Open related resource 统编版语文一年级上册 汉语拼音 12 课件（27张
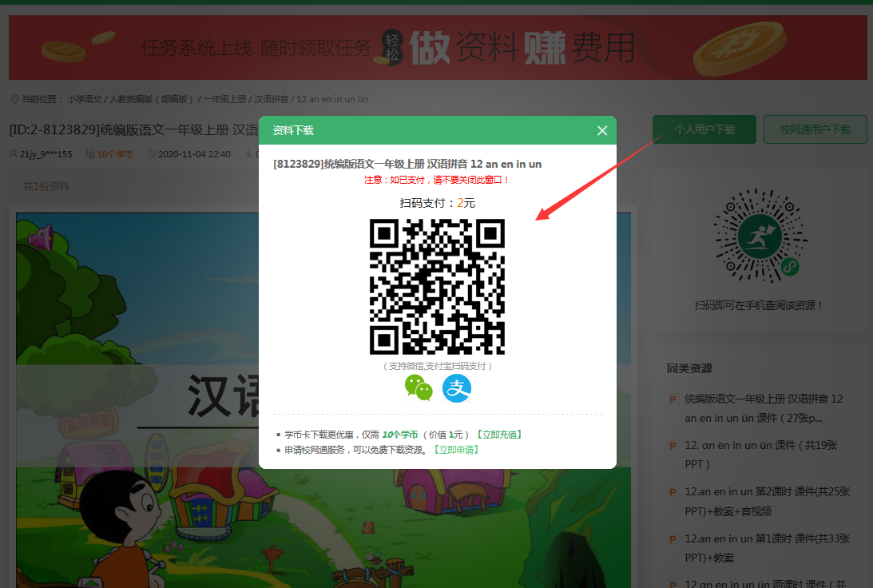Screen dimensions: 873x588 (x=764, y=408)
